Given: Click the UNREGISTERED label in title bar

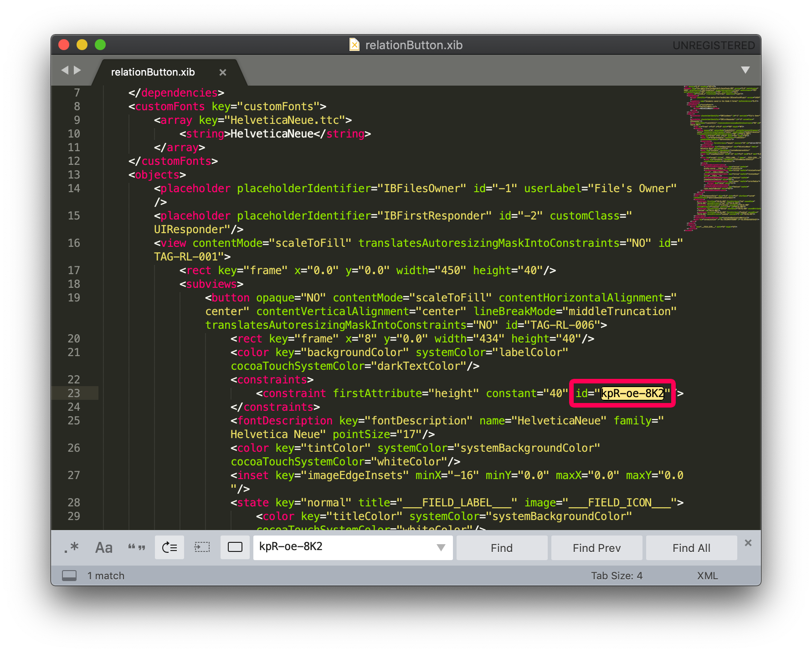Looking at the screenshot, I should (714, 45).
